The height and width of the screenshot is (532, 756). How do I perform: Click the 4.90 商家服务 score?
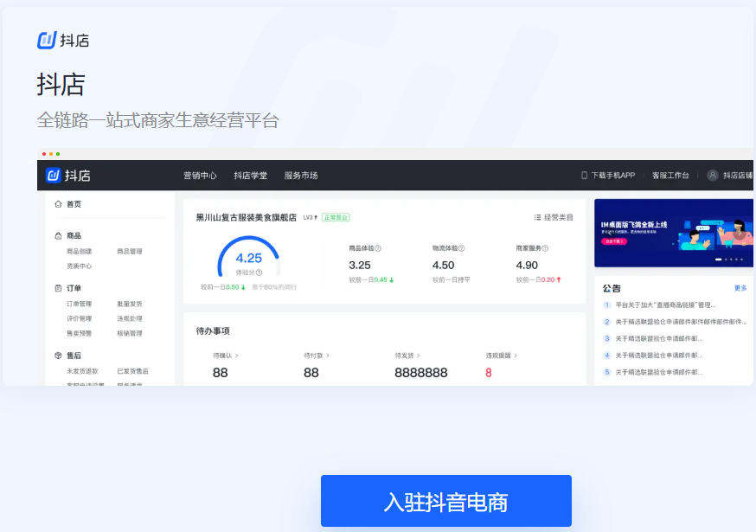coord(527,266)
